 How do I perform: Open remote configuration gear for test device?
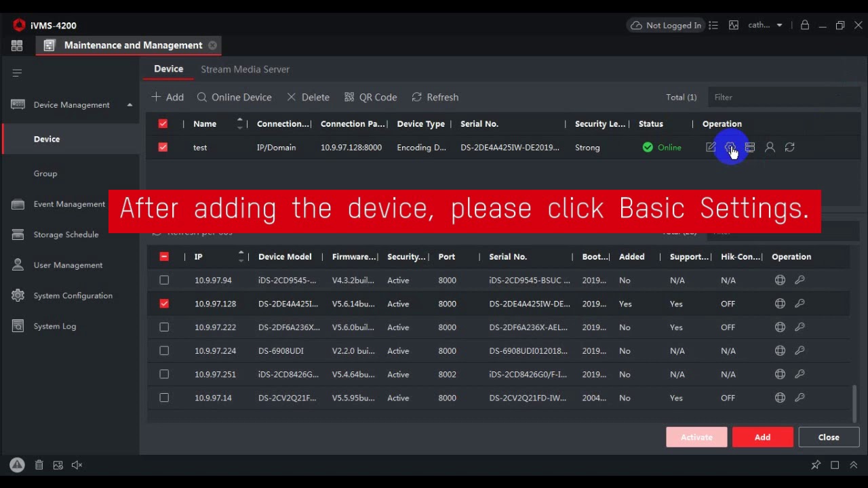(730, 147)
